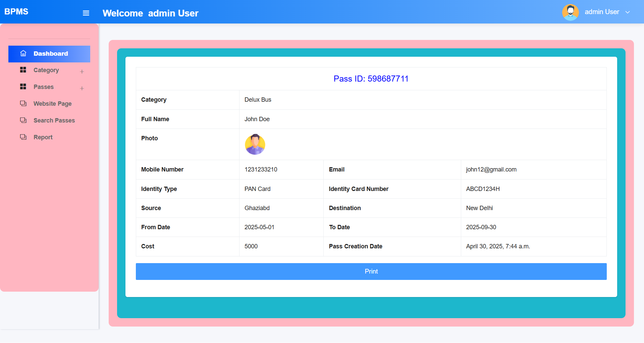Click the BPMS logo link
This screenshot has height=343, width=644.
pyautogui.click(x=16, y=11)
